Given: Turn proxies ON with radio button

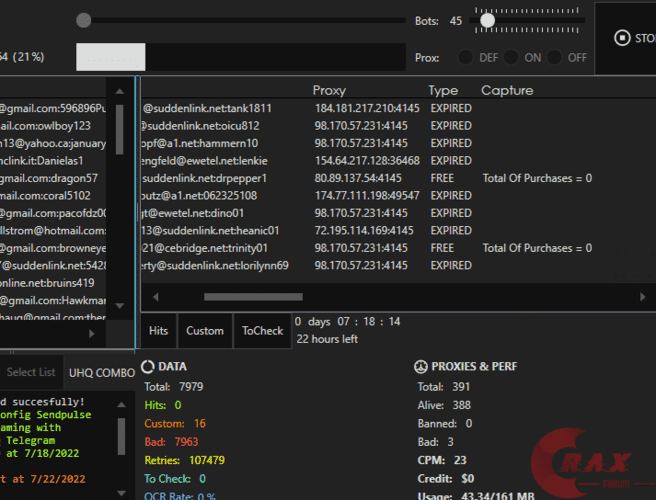Looking at the screenshot, I should 512,58.
